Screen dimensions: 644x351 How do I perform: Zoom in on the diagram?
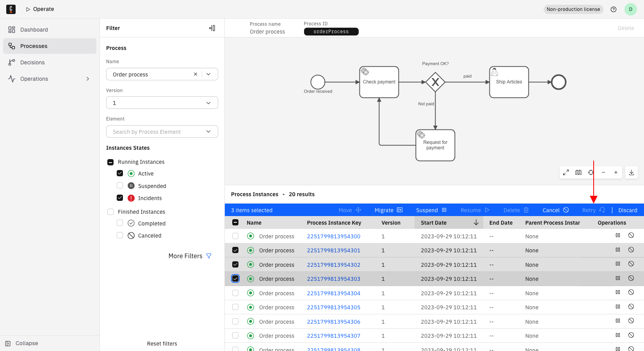pyautogui.click(x=616, y=172)
